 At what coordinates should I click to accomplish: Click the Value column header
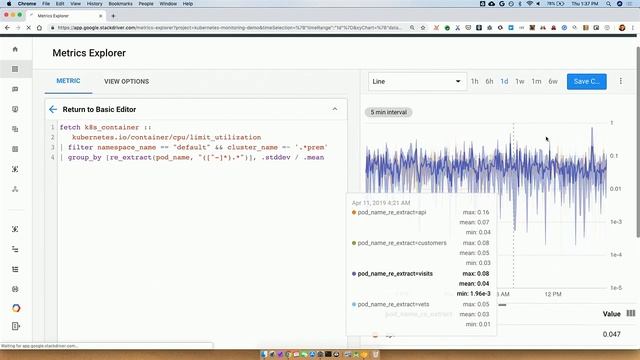point(611,314)
